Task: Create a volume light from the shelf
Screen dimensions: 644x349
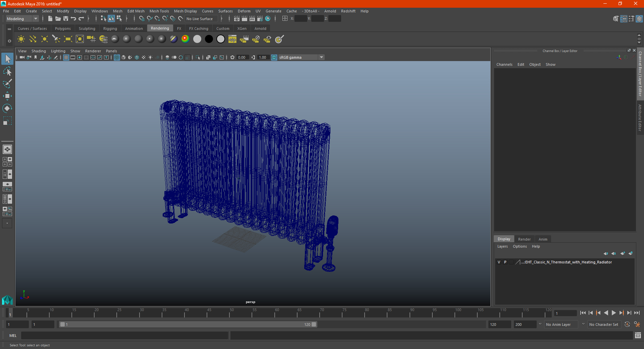Action: (x=80, y=39)
